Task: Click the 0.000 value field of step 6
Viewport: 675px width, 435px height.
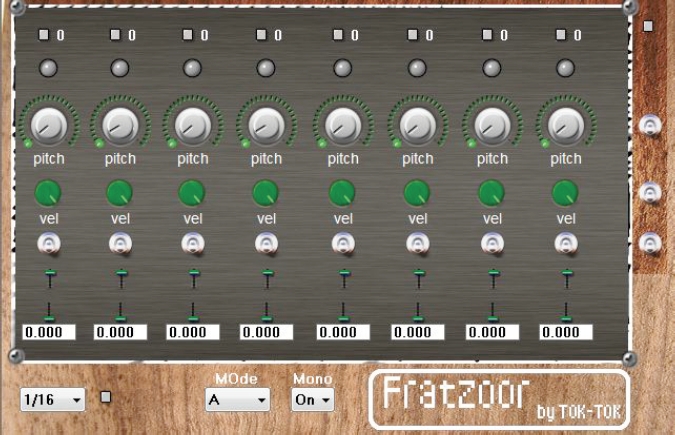Action: (x=418, y=332)
